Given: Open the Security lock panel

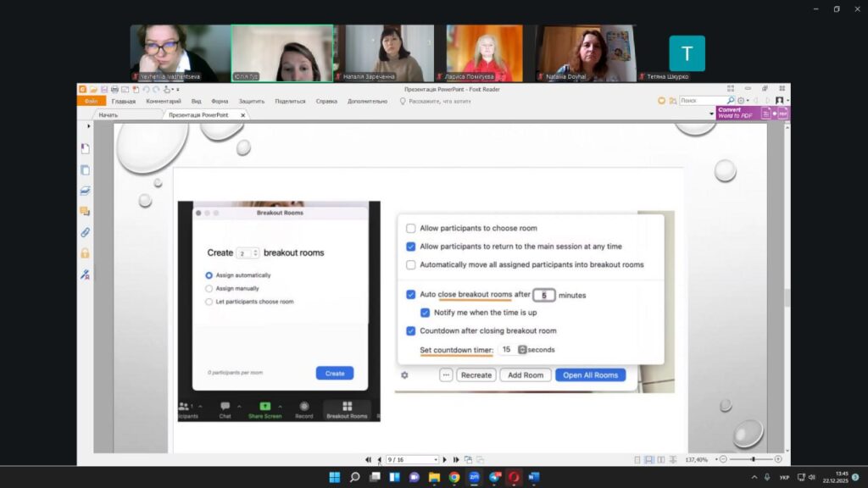Looking at the screenshot, I should [x=85, y=253].
